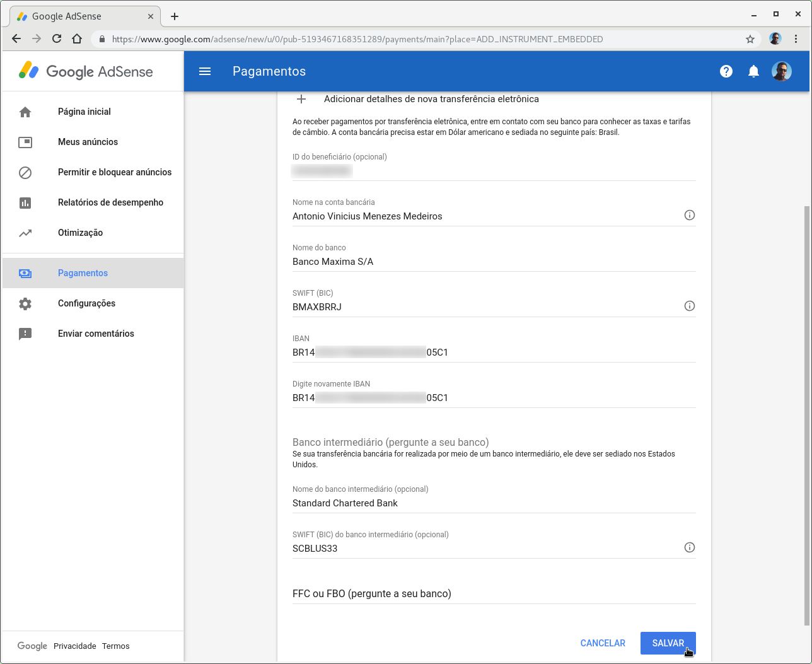Expand Adicionar detalhes de nova transferência eletrônica
The height and width of the screenshot is (664, 812).
(431, 99)
